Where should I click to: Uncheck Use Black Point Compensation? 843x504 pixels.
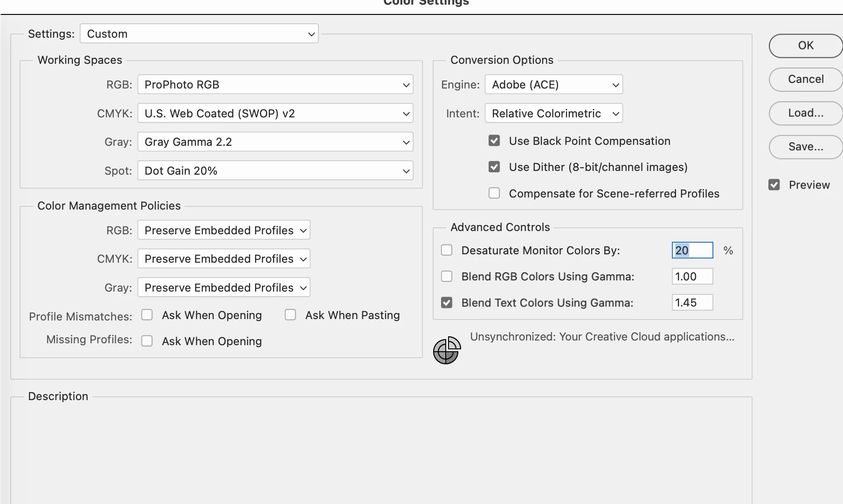pyautogui.click(x=494, y=140)
